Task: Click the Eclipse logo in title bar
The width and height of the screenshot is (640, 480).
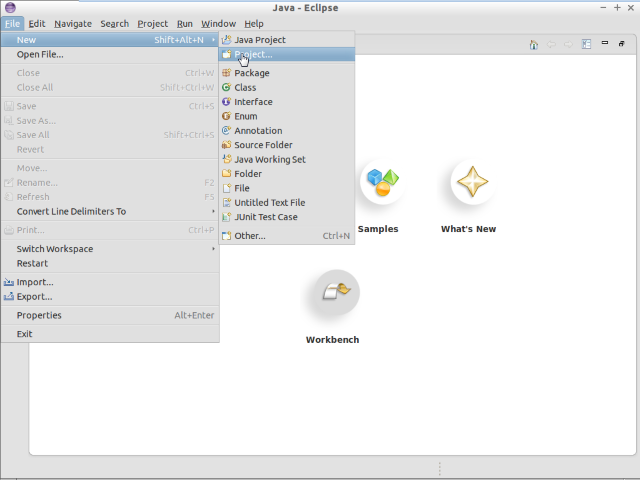Action: click(x=10, y=7)
